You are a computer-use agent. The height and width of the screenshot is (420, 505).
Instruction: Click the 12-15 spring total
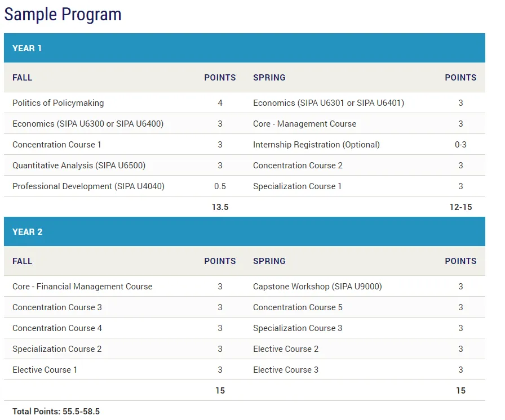(x=460, y=207)
